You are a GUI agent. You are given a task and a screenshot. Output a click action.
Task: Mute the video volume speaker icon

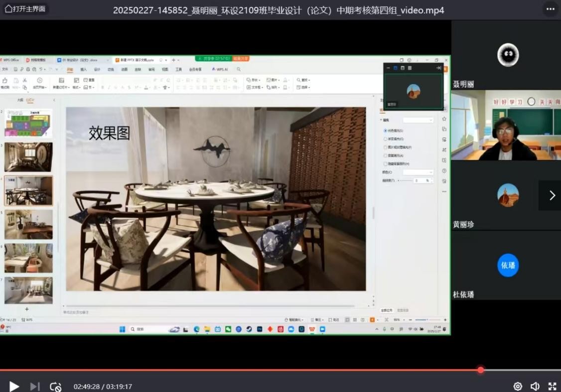pyautogui.click(x=535, y=387)
